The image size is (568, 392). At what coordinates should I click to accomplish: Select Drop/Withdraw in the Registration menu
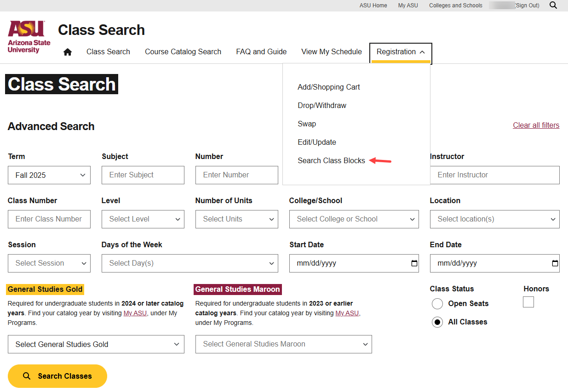(322, 105)
